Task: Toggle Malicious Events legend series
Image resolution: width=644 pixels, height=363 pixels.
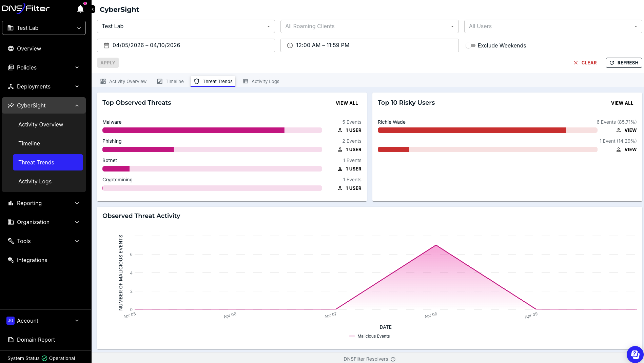Action: point(369,336)
